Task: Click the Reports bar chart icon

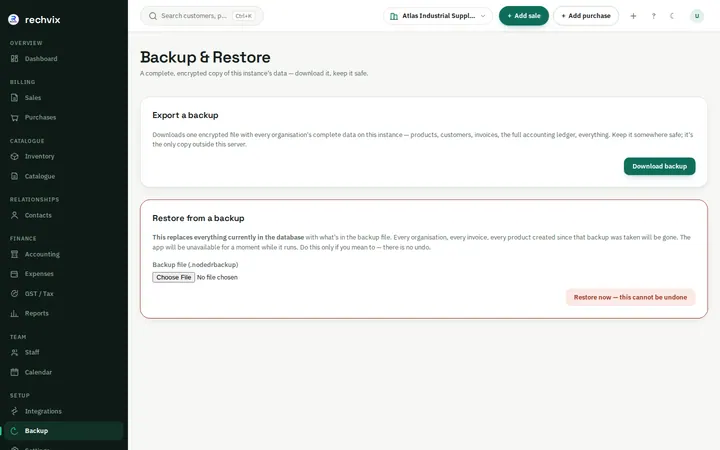Action: 15,314
